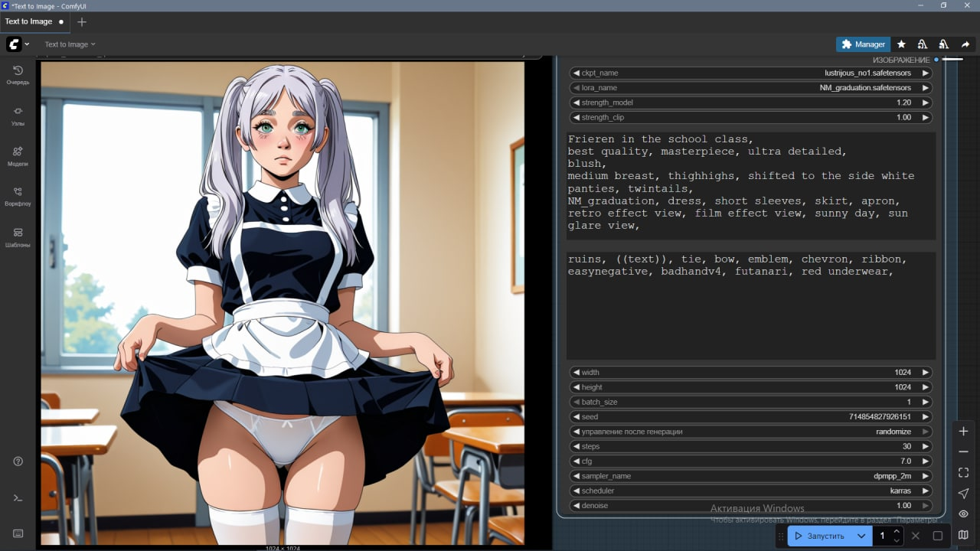The height and width of the screenshot is (551, 980).
Task: Open the Очередь queue sidebar panel
Action: coord(18,75)
